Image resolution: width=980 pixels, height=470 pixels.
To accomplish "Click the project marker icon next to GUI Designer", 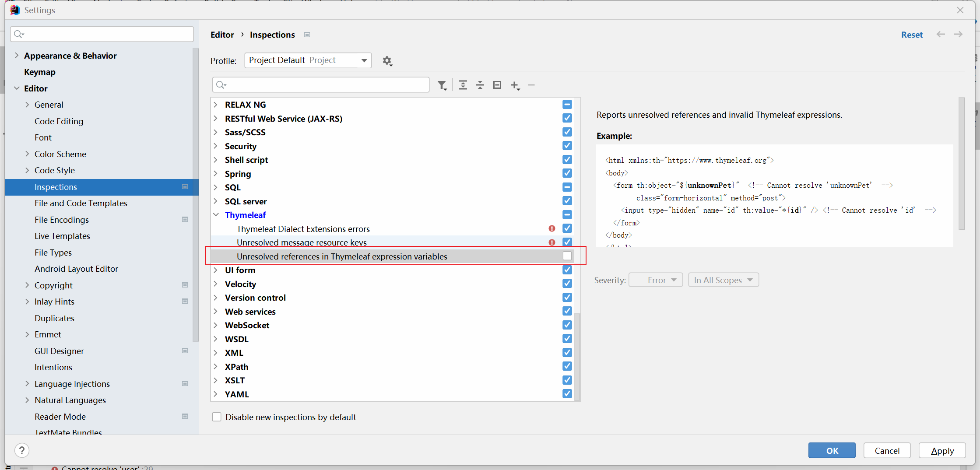I will point(185,351).
